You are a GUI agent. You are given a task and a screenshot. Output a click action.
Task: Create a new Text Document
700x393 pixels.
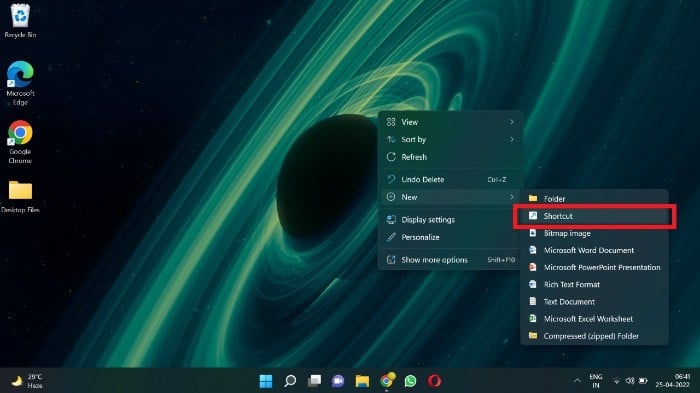point(594,302)
